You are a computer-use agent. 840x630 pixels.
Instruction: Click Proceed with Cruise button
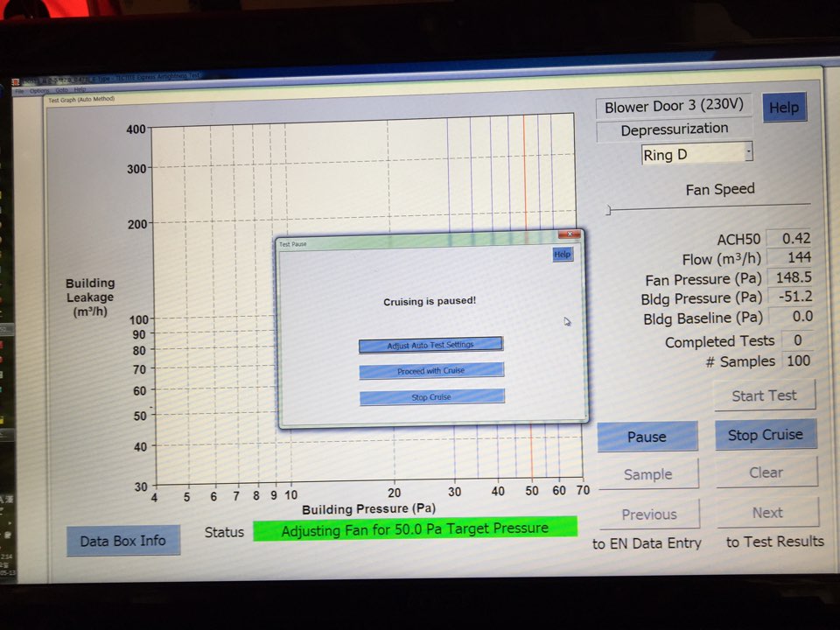click(430, 371)
